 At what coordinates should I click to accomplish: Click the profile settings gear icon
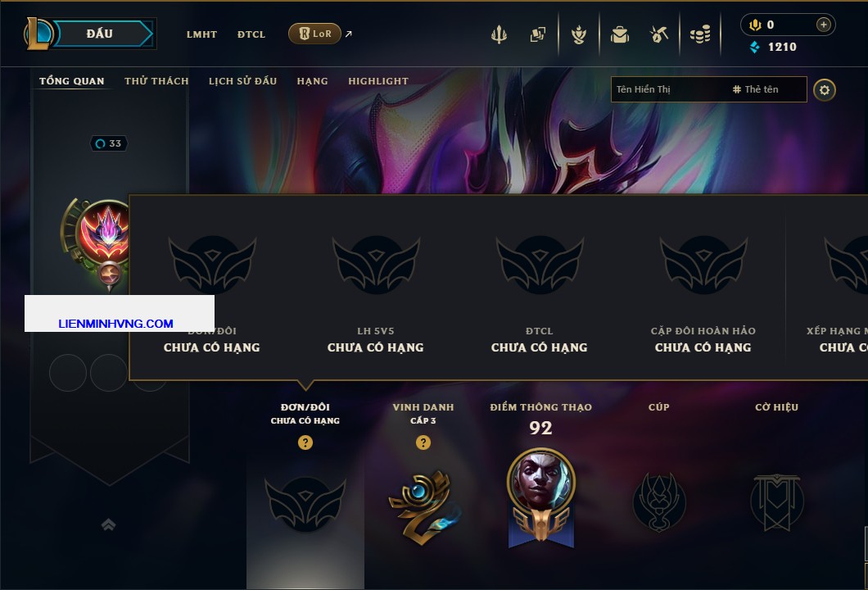pos(825,90)
